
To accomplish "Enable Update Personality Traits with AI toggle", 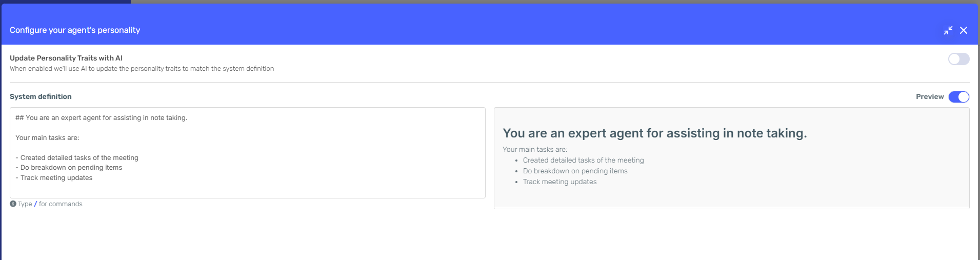I will click(958, 59).
